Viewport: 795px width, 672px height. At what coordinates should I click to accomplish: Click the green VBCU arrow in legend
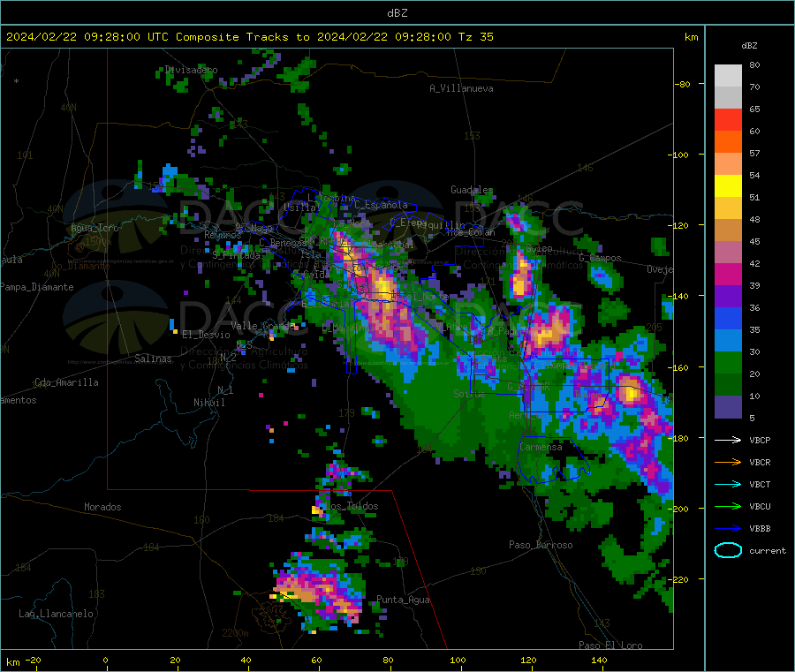point(728,506)
